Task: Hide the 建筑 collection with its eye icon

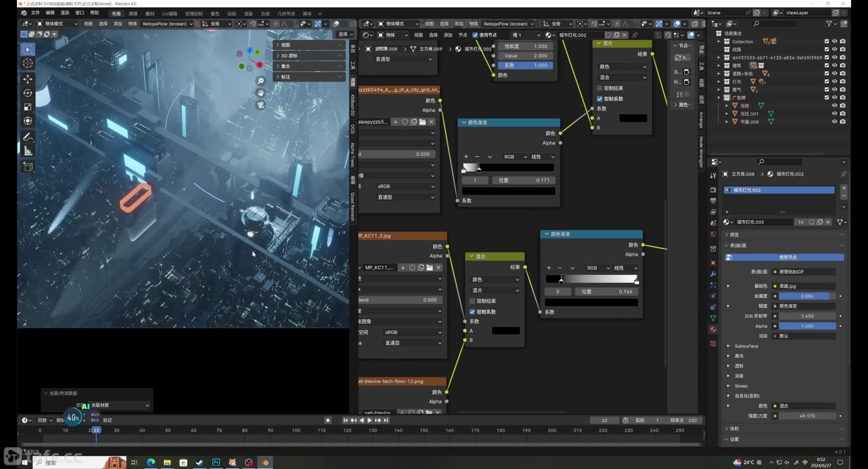Action: [834, 65]
